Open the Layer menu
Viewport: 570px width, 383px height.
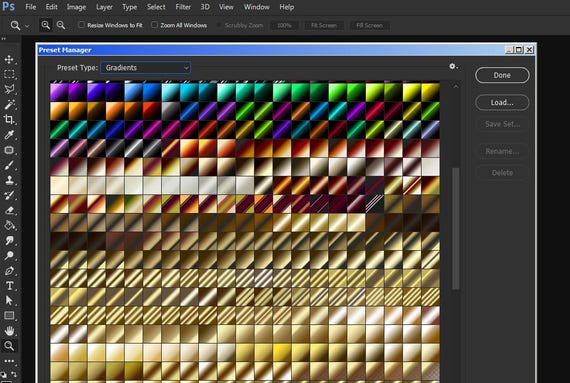[x=104, y=7]
